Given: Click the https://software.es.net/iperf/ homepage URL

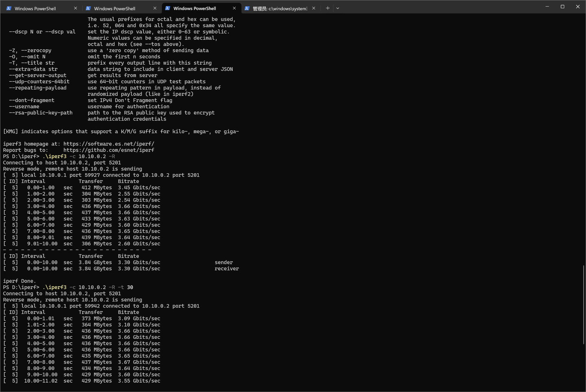Looking at the screenshot, I should point(109,144).
